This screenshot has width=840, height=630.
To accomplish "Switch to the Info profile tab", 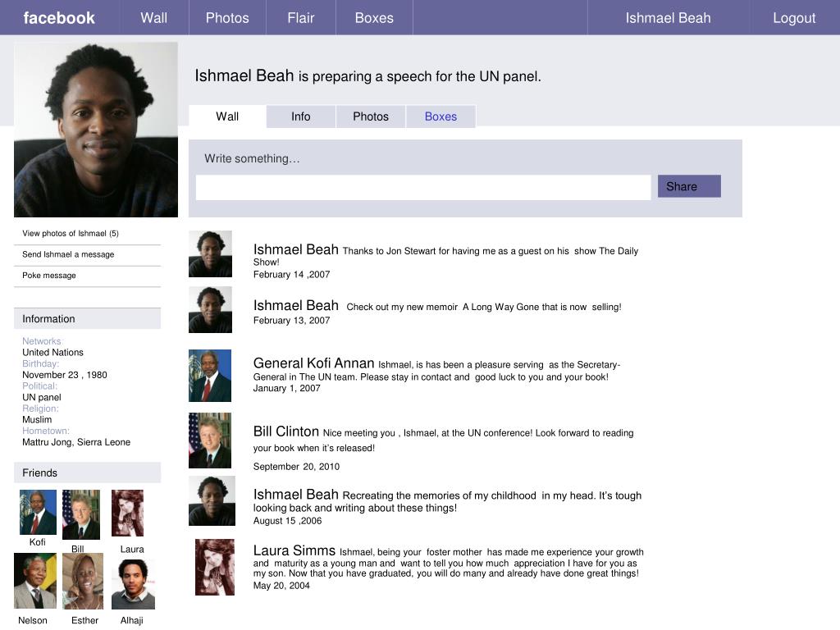I will (300, 116).
